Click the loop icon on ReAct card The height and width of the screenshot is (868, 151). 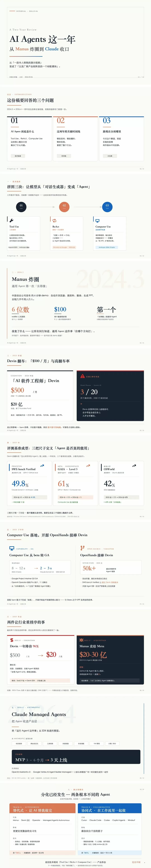coord(54,221)
